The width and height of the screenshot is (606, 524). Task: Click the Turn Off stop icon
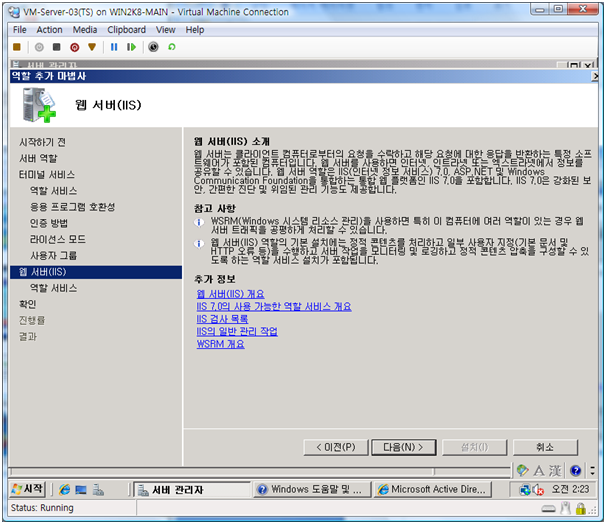click(x=57, y=47)
